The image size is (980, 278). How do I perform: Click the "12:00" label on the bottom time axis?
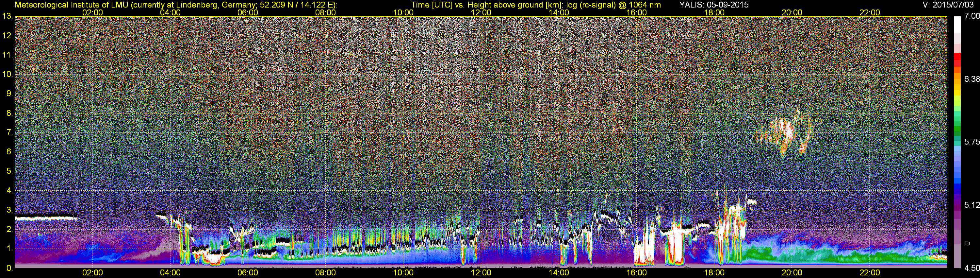point(481,273)
